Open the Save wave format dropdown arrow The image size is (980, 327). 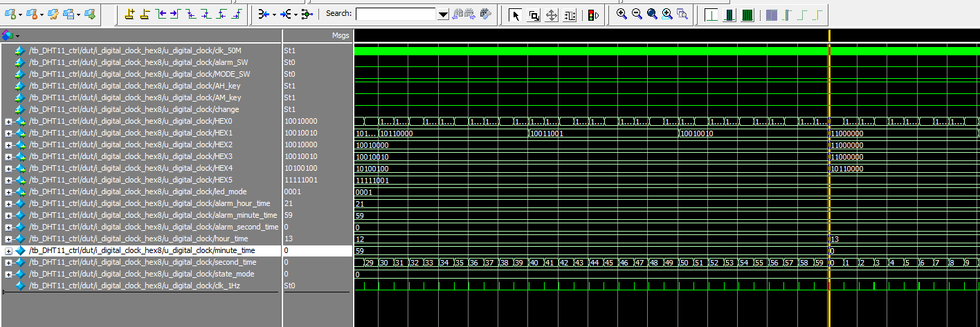coord(80,15)
